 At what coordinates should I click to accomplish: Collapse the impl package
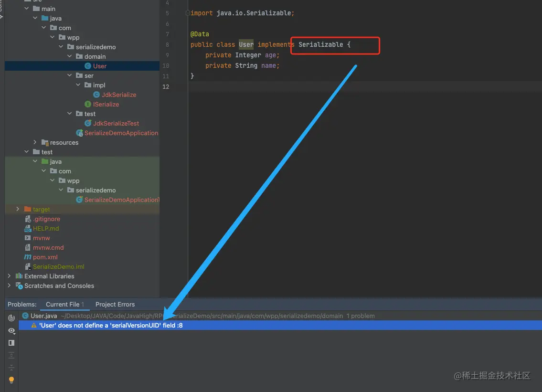click(78, 85)
